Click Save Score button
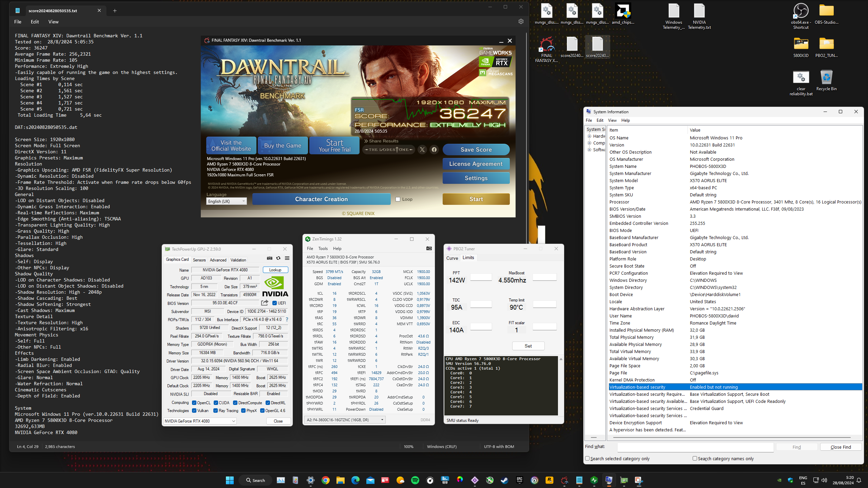The height and width of the screenshot is (488, 868). coord(476,150)
